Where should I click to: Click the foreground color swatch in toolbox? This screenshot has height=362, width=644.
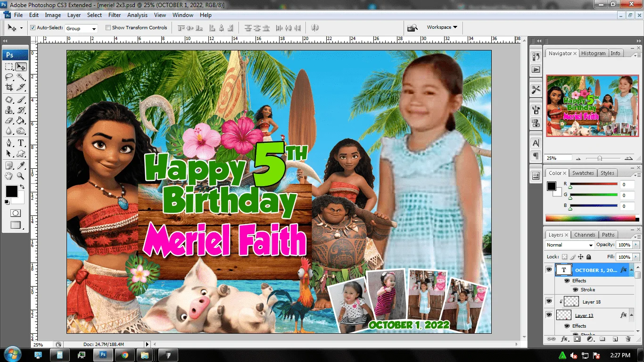11,191
